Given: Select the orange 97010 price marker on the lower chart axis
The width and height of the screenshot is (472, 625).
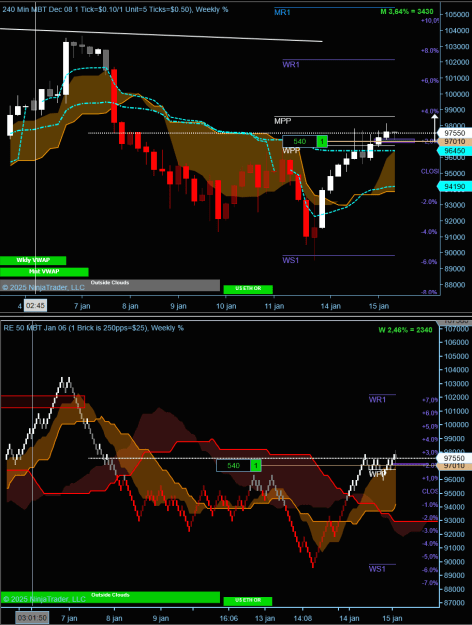Looking at the screenshot, I should click(x=454, y=466).
